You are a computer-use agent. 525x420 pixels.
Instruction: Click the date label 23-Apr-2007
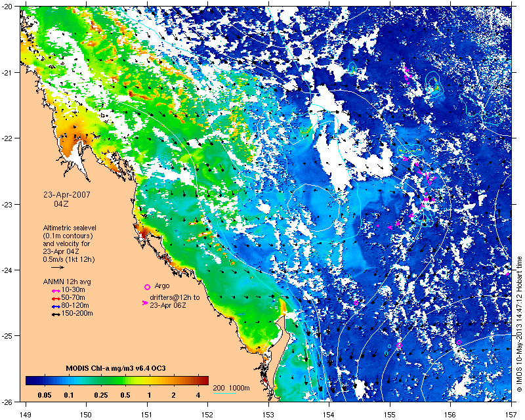67,195
